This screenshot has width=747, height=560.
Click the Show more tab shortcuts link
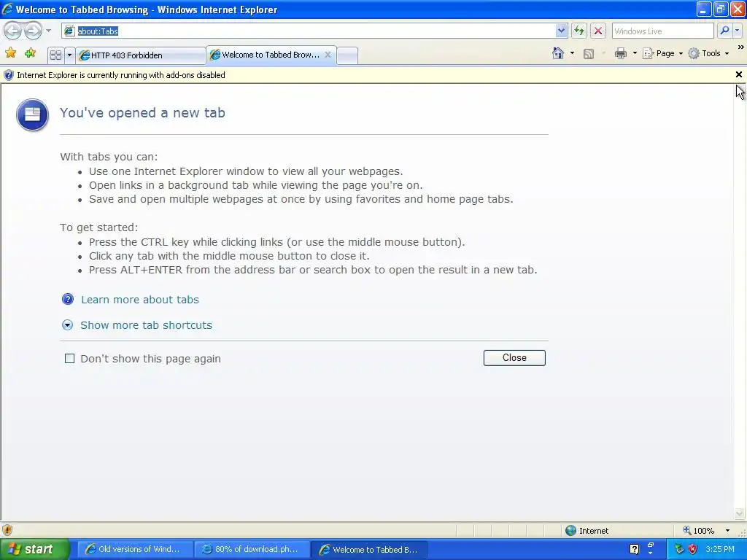click(x=146, y=325)
